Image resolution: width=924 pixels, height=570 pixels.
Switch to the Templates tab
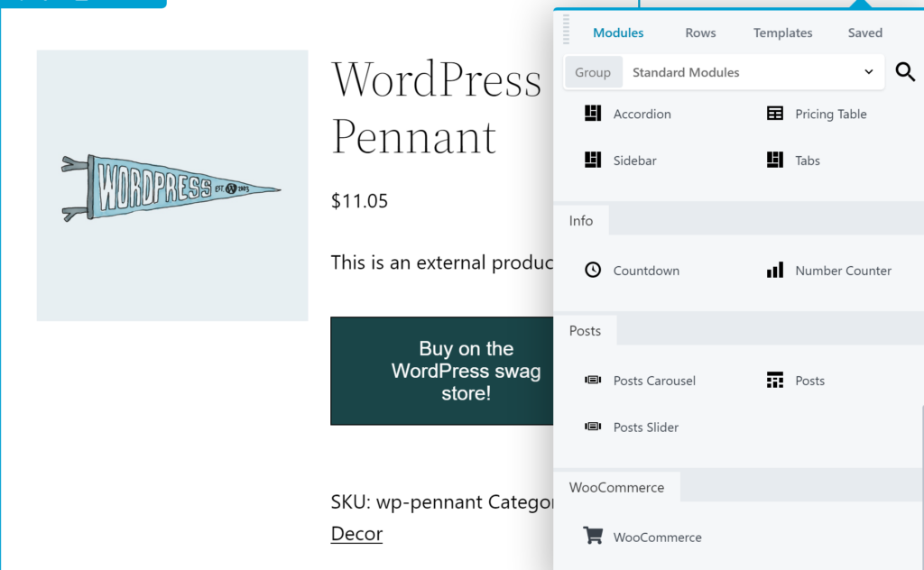pos(782,32)
